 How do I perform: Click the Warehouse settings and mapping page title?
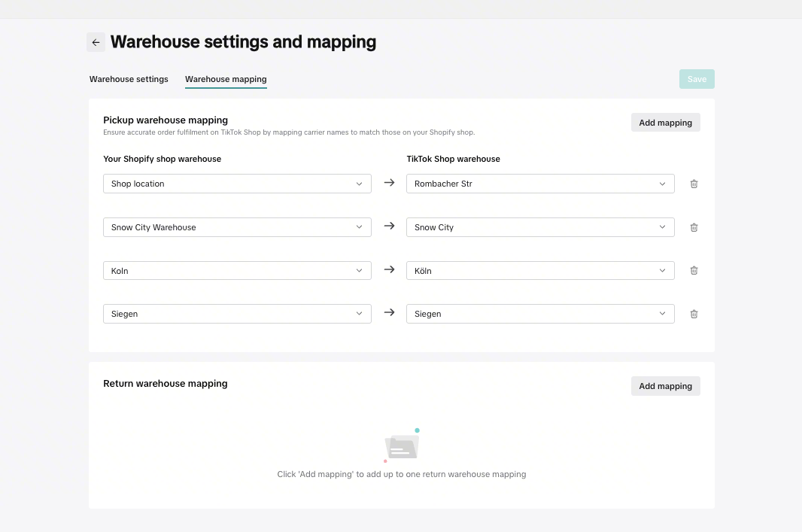244,42
